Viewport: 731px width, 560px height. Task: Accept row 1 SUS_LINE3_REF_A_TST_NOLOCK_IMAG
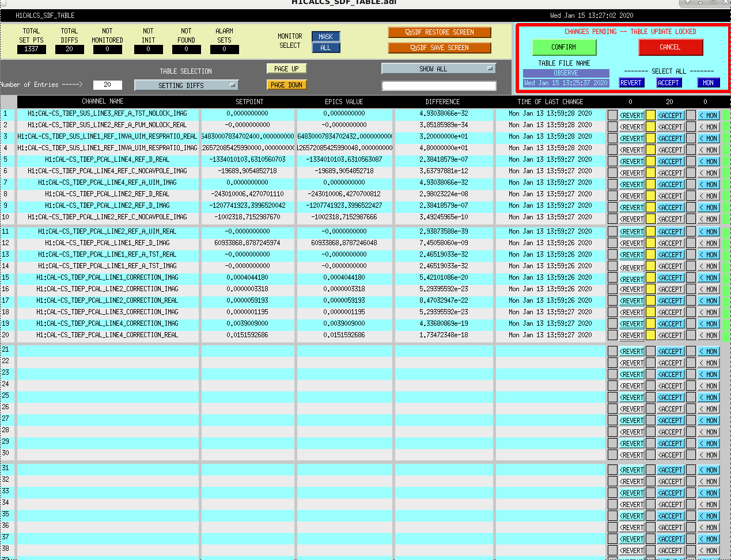[x=671, y=115]
